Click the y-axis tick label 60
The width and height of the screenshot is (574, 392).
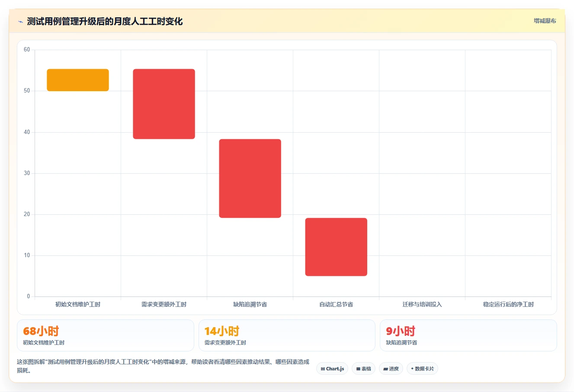click(x=27, y=50)
